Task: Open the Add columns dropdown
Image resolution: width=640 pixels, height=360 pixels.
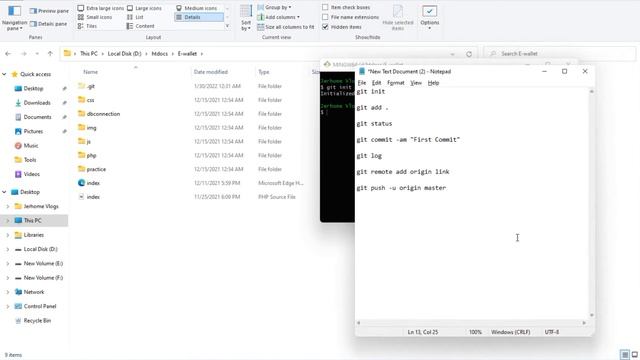Action: click(278, 17)
